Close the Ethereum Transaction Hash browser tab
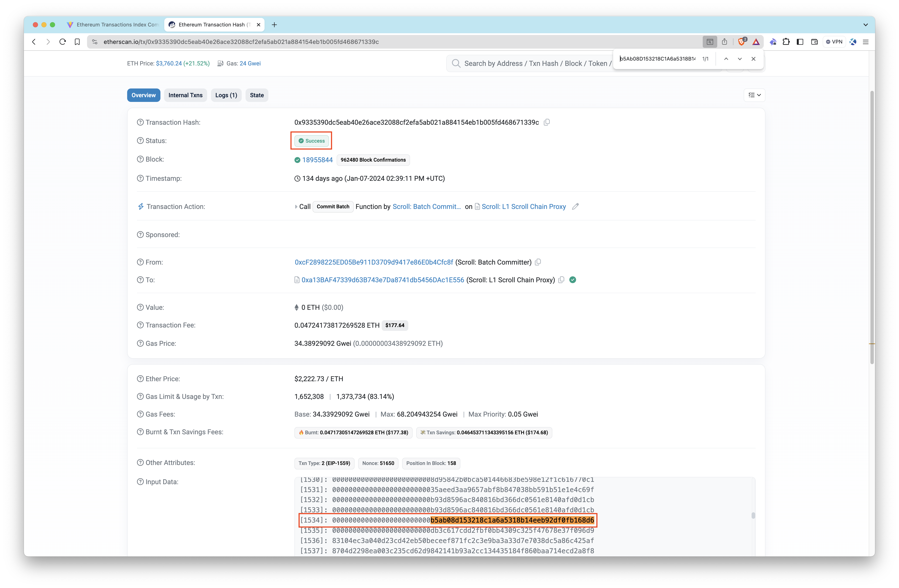Image resolution: width=899 pixels, height=588 pixels. [x=258, y=25]
